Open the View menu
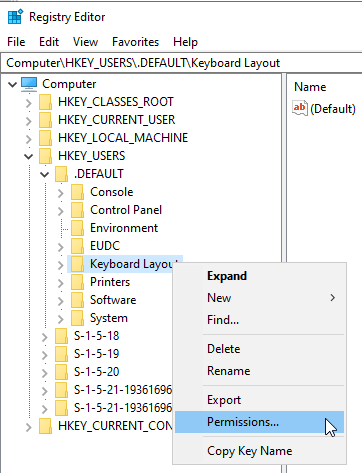 [x=85, y=42]
